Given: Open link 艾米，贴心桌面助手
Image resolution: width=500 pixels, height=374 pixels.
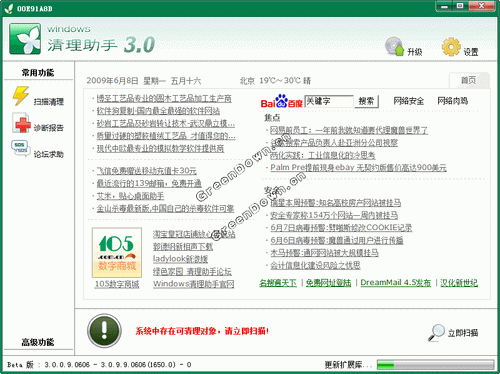Looking at the screenshot, I should pyautogui.click(x=130, y=196).
